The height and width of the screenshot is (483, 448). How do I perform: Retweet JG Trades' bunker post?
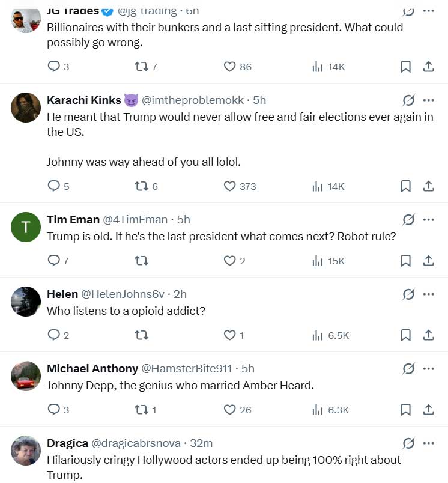click(x=141, y=67)
